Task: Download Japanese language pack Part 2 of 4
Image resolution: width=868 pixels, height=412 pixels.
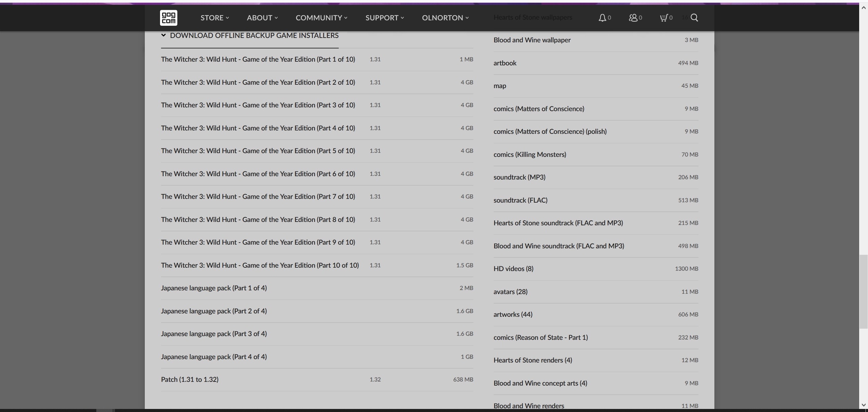Action: (317, 311)
